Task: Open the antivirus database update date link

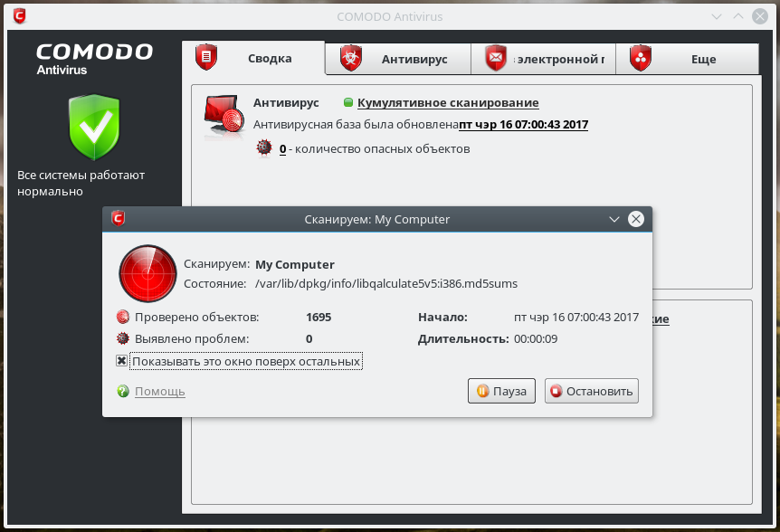Action: (523, 124)
